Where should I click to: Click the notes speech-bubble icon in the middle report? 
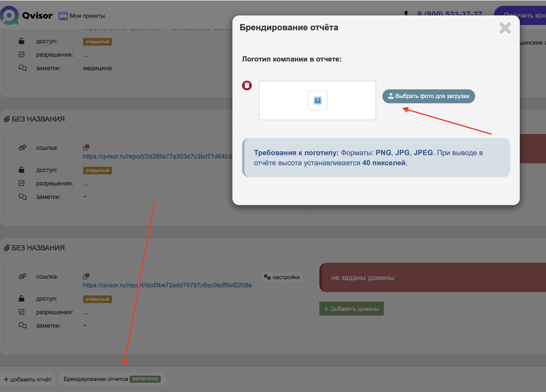point(22,197)
